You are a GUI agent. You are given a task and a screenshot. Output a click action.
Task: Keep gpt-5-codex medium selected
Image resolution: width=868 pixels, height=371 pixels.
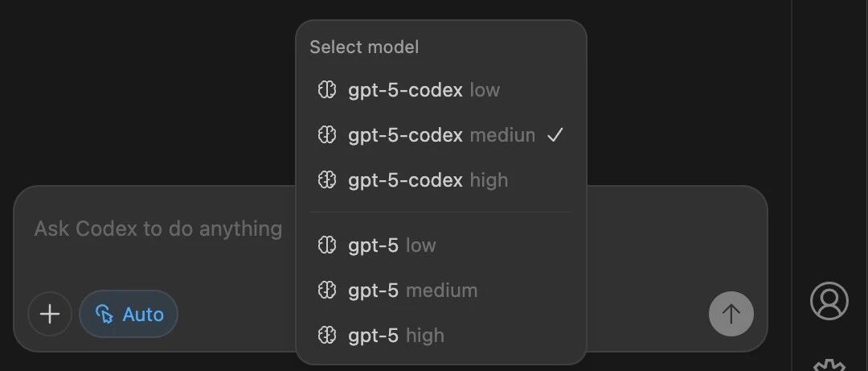tap(441, 135)
